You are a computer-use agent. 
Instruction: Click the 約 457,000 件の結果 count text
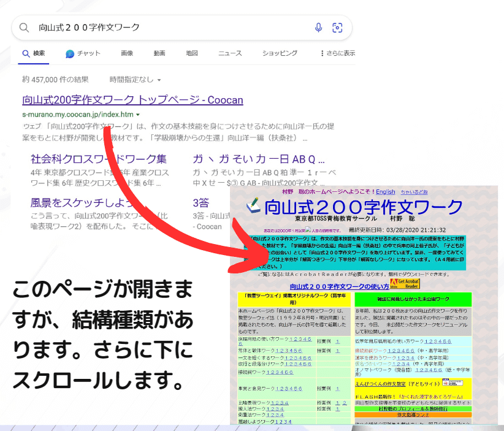[55, 80]
